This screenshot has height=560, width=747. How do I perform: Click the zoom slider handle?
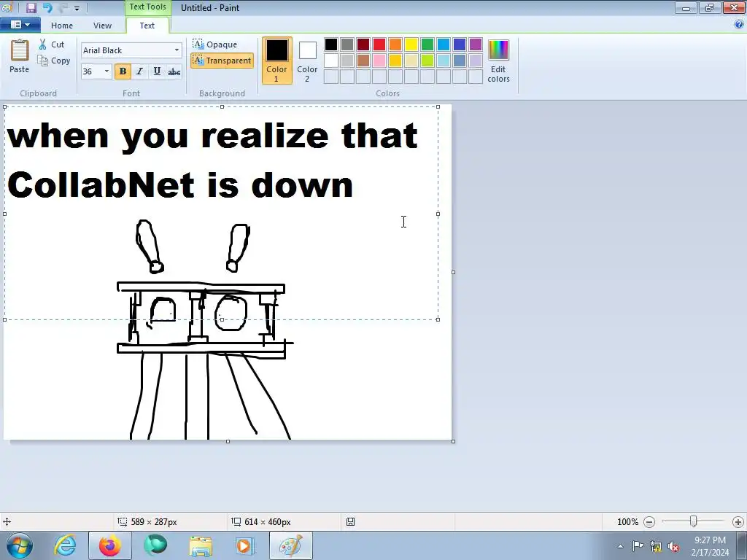[693, 522]
